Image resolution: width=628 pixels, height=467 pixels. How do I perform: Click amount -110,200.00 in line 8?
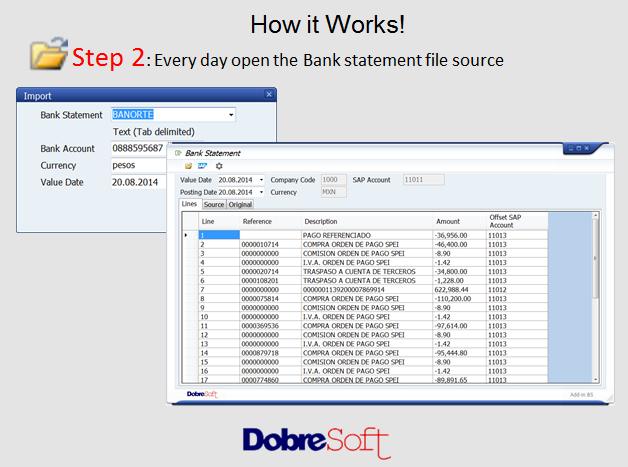(459, 299)
